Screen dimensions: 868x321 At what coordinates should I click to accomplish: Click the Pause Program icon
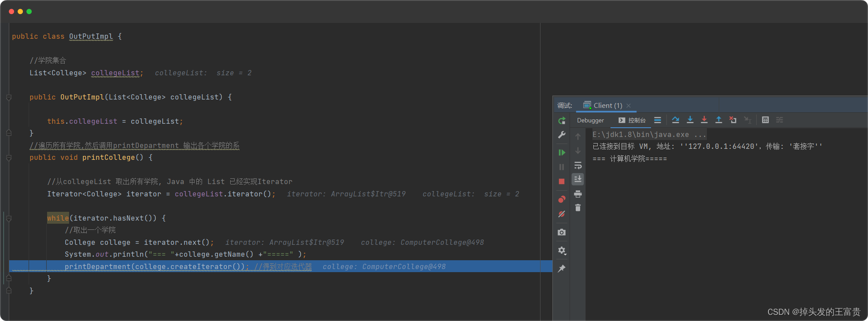point(562,167)
